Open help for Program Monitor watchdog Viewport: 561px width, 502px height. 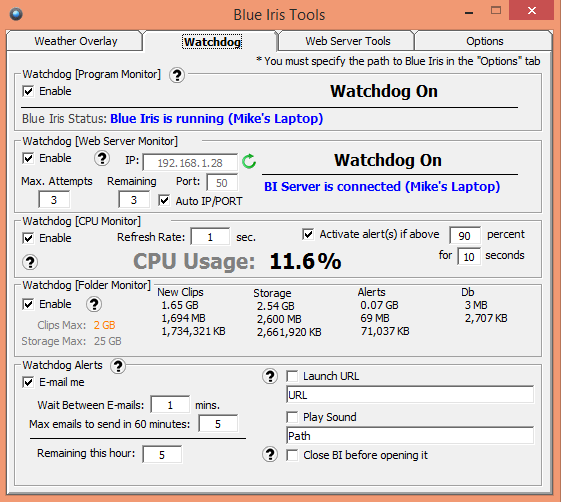coord(177,75)
